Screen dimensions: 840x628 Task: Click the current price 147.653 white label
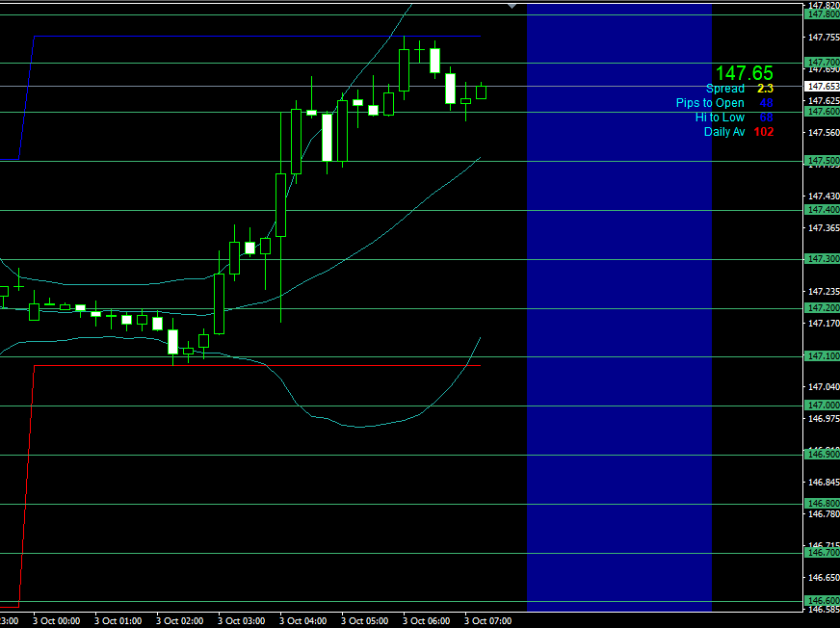(x=823, y=87)
